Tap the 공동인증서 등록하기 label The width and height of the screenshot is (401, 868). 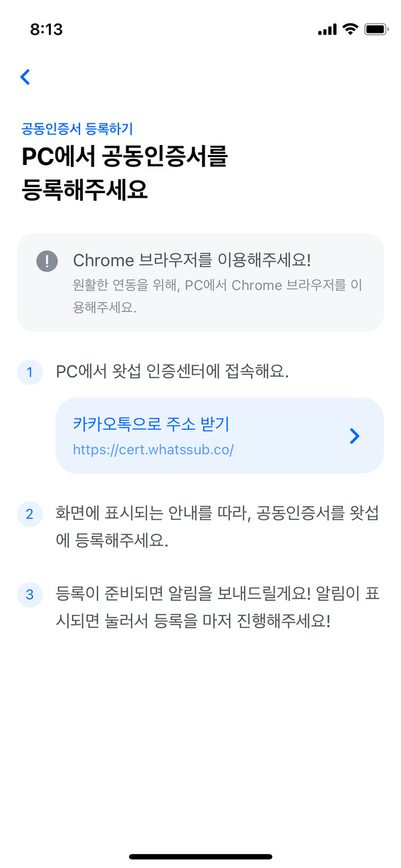coord(65,127)
